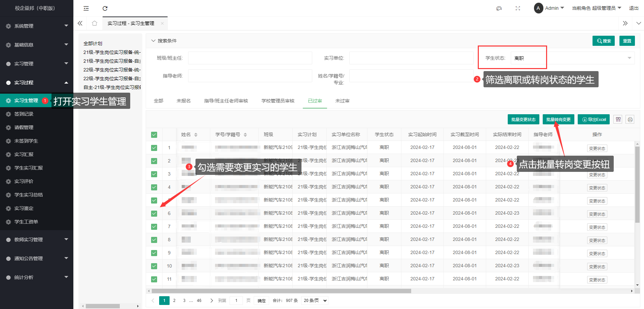This screenshot has width=644, height=309.
Task: Go to the home tab icon
Action: tap(95, 23)
